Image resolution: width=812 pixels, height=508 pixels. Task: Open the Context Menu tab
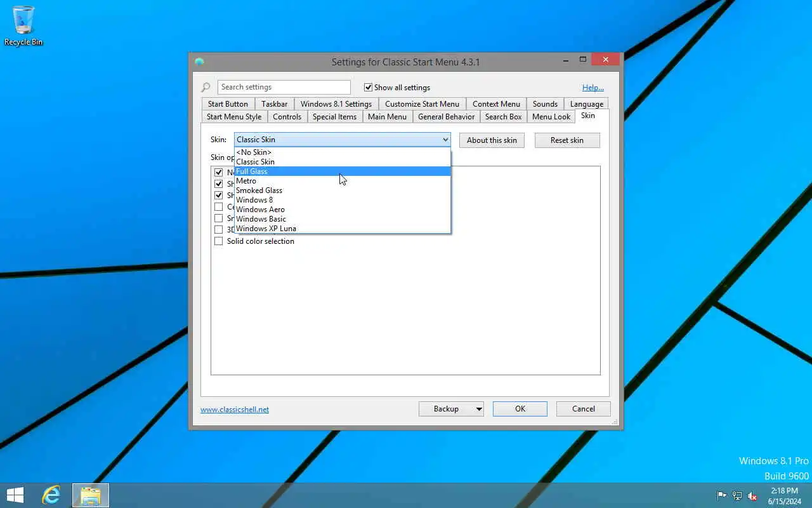(496, 104)
